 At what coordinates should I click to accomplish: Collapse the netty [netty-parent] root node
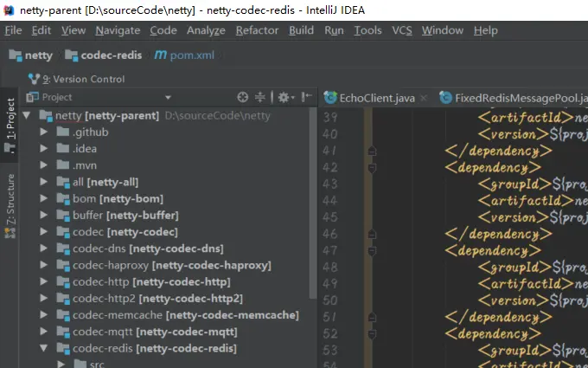pos(27,115)
